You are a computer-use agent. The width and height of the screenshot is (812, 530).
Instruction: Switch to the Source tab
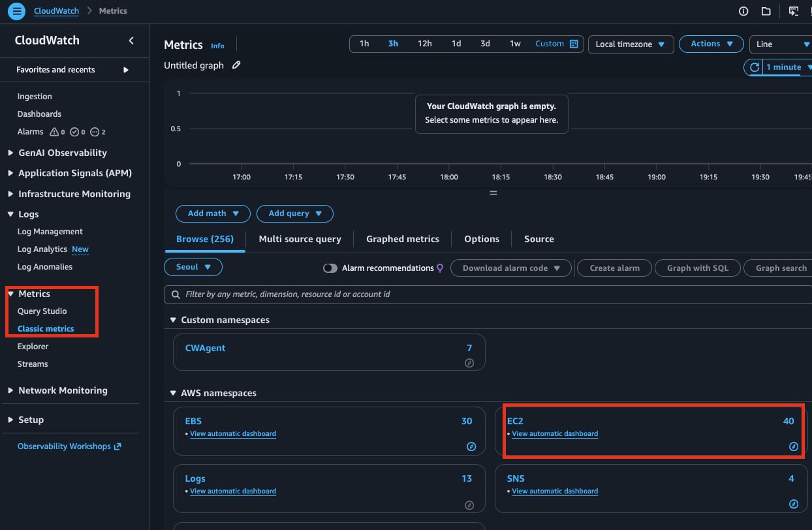click(x=539, y=239)
